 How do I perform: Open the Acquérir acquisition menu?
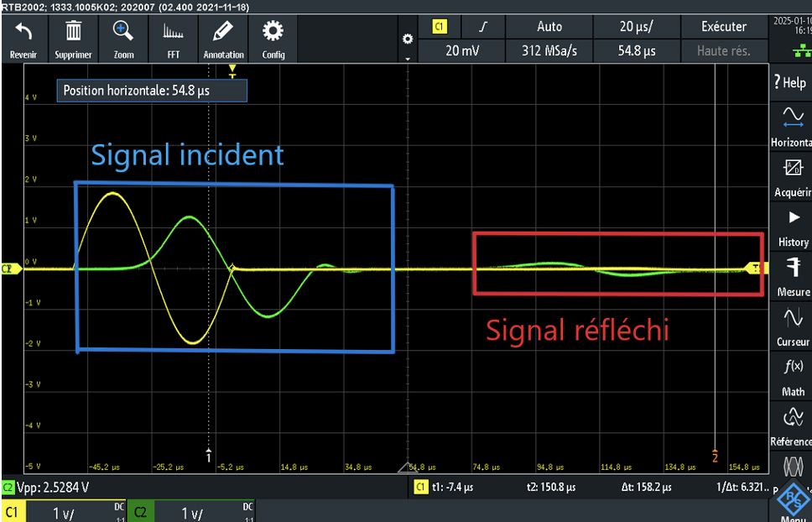pos(791,177)
